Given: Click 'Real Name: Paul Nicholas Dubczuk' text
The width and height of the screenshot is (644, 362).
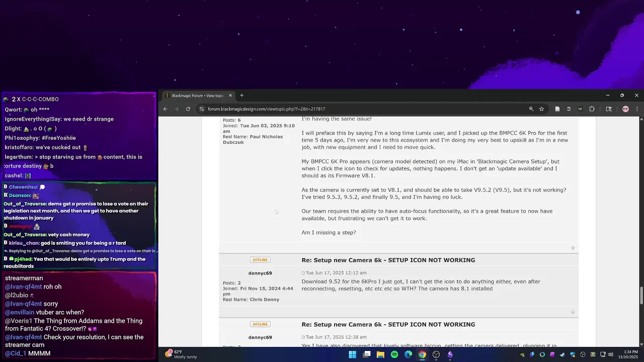Looking at the screenshot, I should (x=253, y=139).
